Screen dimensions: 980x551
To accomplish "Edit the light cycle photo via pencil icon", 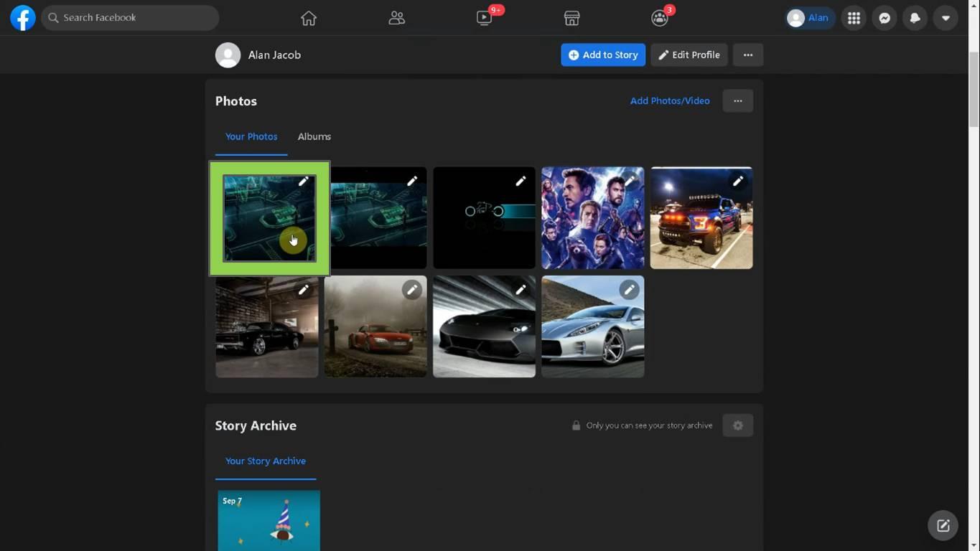I will click(x=521, y=182).
